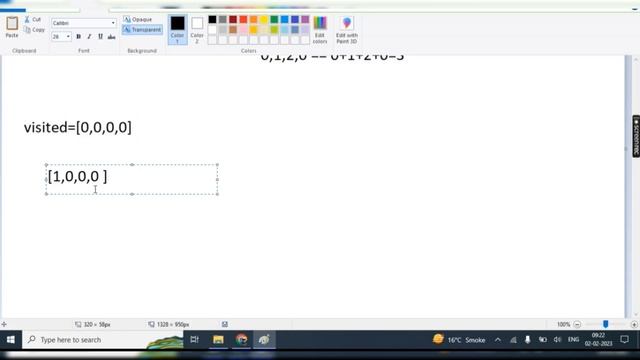The width and height of the screenshot is (640, 360).
Task: Select Opaque background mode
Action: point(138,19)
